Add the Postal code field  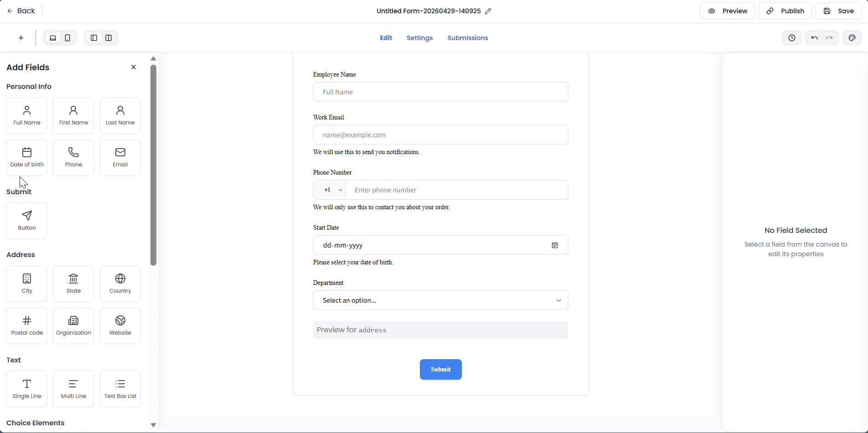coord(27,326)
